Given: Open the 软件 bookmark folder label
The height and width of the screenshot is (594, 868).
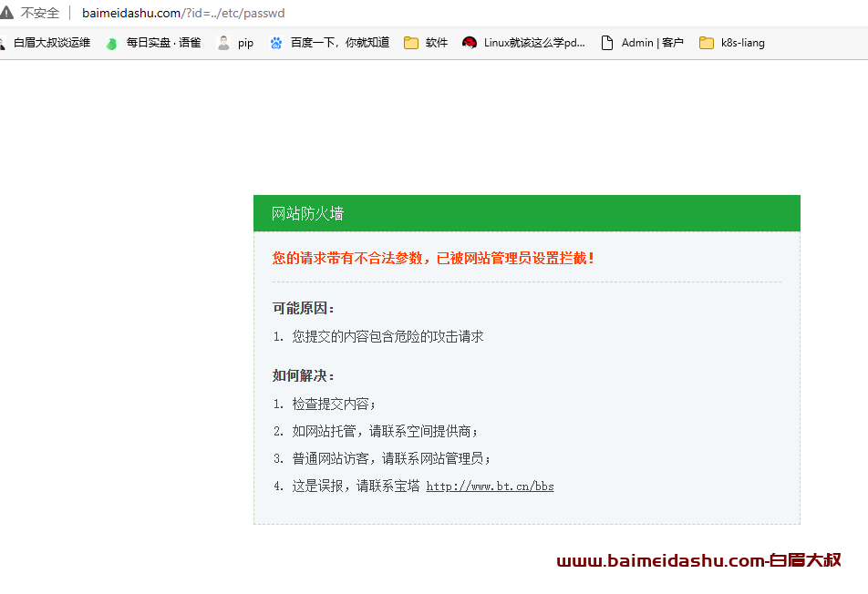Looking at the screenshot, I should click(436, 43).
